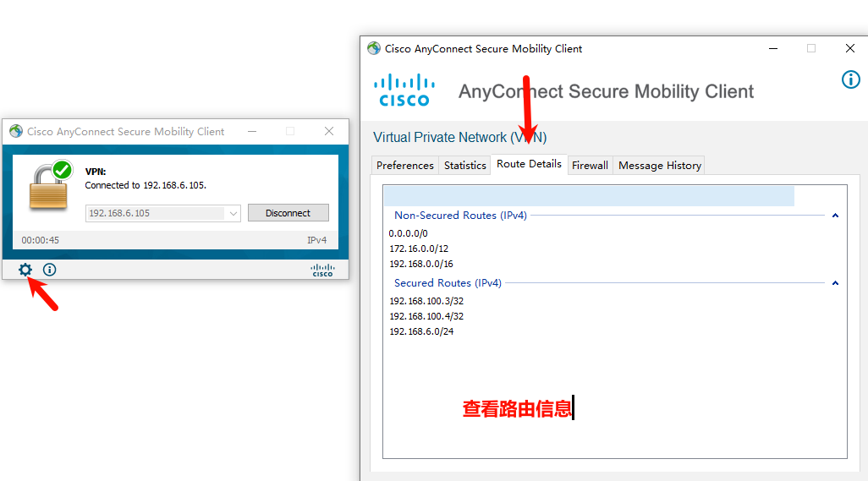Open VPN server address dropdown
This screenshot has width=868, height=481.
tap(233, 213)
